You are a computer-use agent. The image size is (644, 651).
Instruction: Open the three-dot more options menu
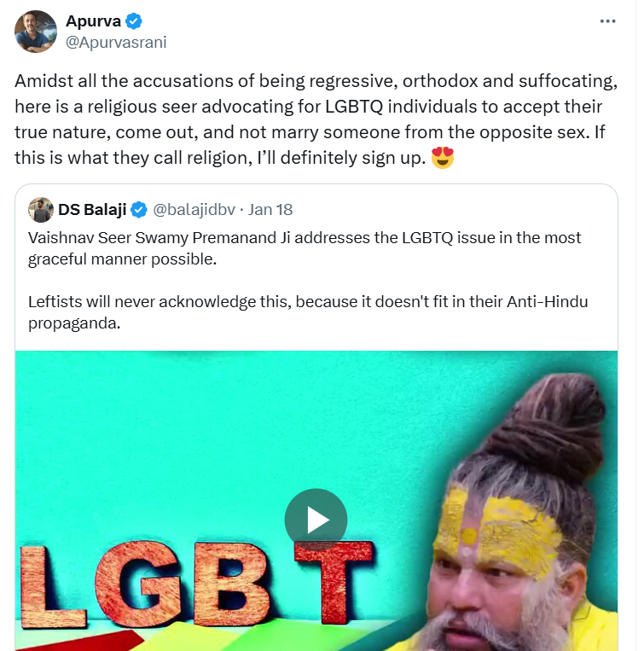click(607, 21)
